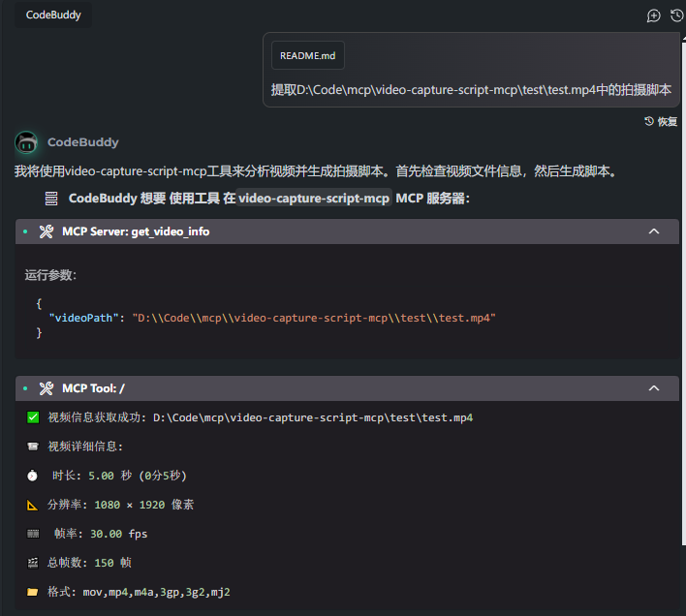Collapse the MCP Tool result section
This screenshot has width=686, height=616.
tap(654, 388)
